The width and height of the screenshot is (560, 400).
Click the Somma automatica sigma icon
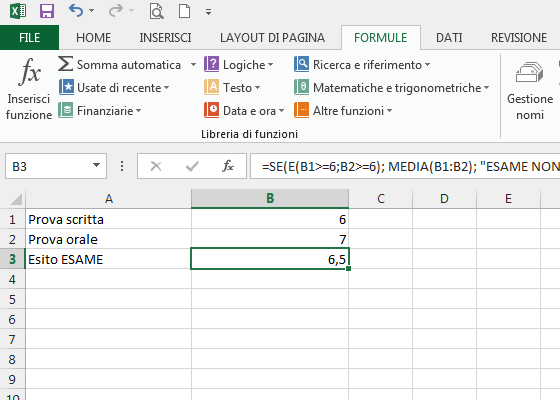65,64
